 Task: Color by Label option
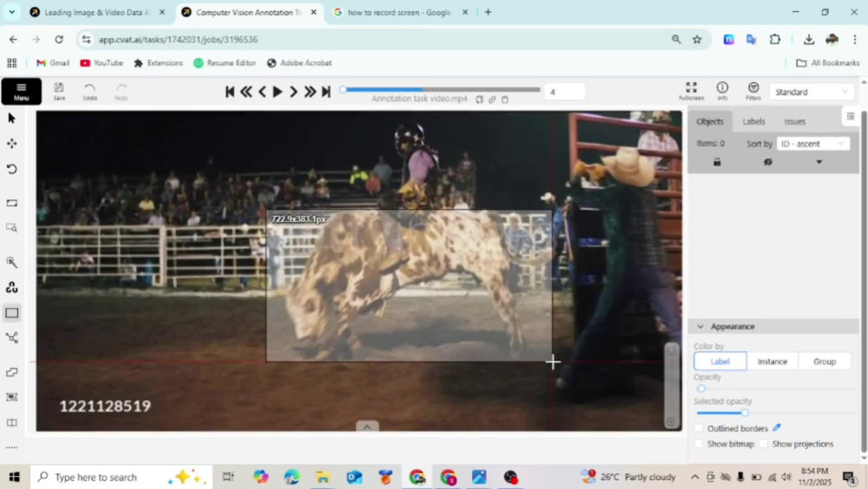(x=720, y=361)
